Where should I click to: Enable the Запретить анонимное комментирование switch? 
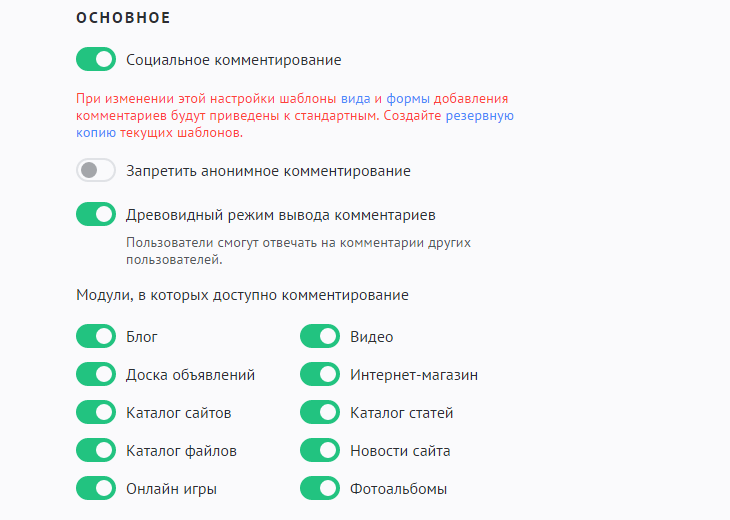(96, 171)
